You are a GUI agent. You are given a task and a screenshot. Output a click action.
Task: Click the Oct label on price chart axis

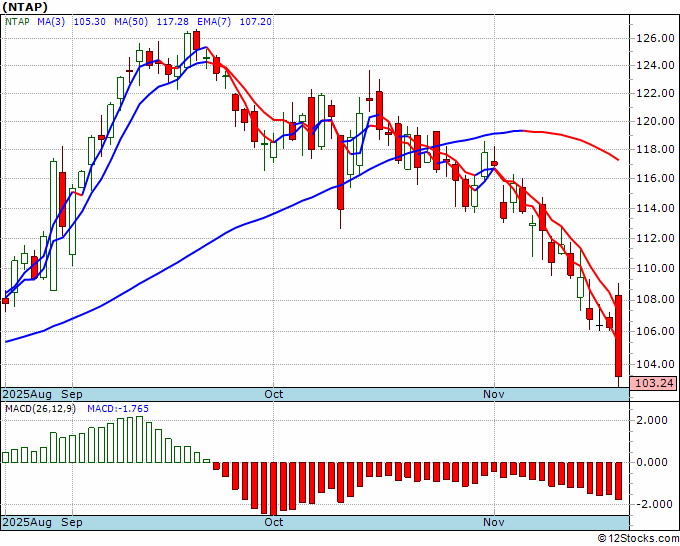pyautogui.click(x=274, y=394)
